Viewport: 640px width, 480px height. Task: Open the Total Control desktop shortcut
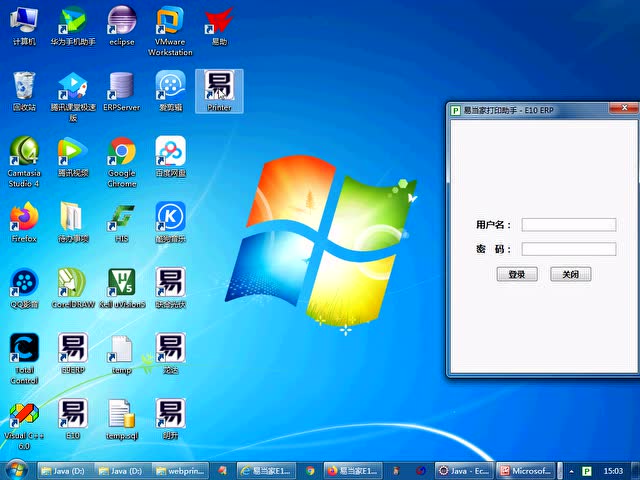[24, 359]
